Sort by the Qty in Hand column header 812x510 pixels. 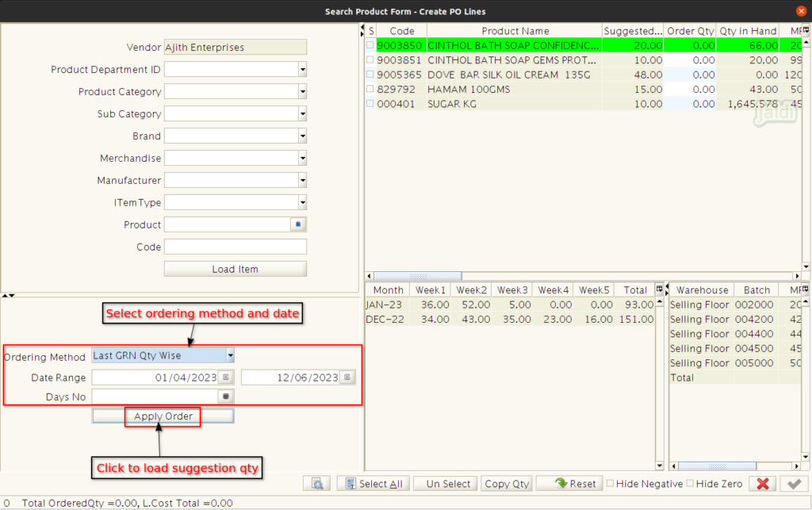[748, 31]
